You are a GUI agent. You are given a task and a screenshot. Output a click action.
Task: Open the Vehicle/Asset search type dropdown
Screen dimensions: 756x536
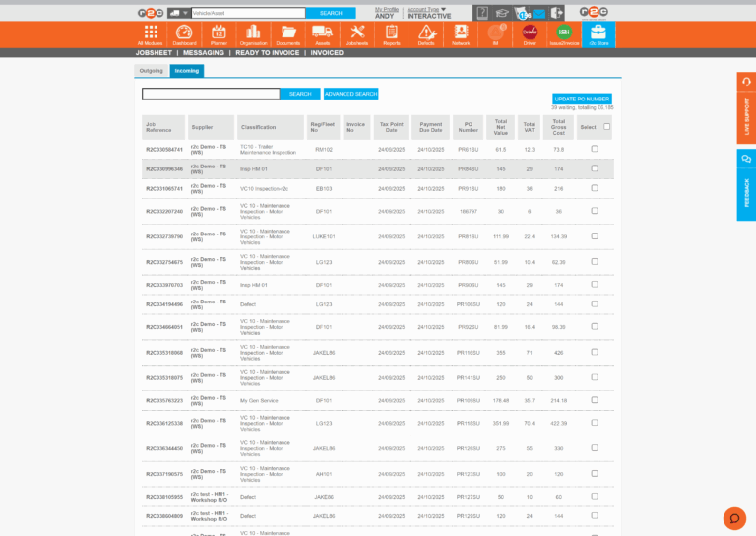180,13
